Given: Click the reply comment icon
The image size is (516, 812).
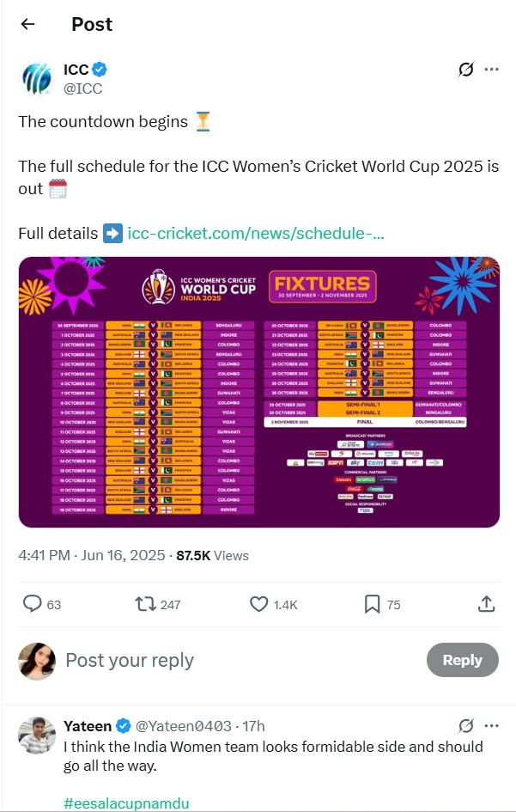Looking at the screenshot, I should 33,604.
